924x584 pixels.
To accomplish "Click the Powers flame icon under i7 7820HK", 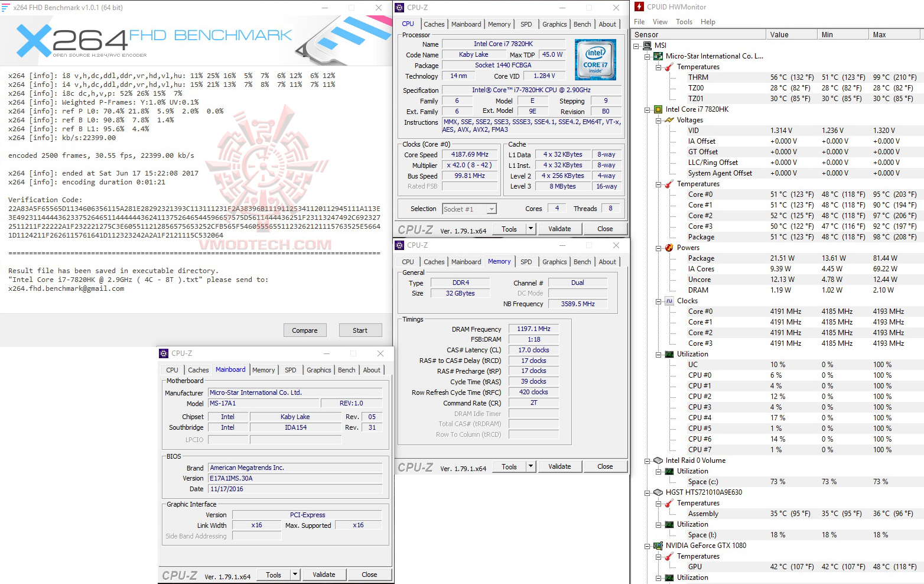I will pos(669,248).
